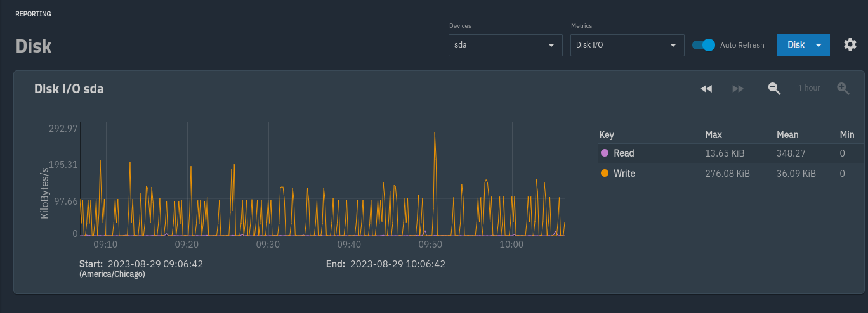Open the Devices dropdown showing sda
Image resolution: width=868 pixels, height=313 pixels.
tap(505, 46)
